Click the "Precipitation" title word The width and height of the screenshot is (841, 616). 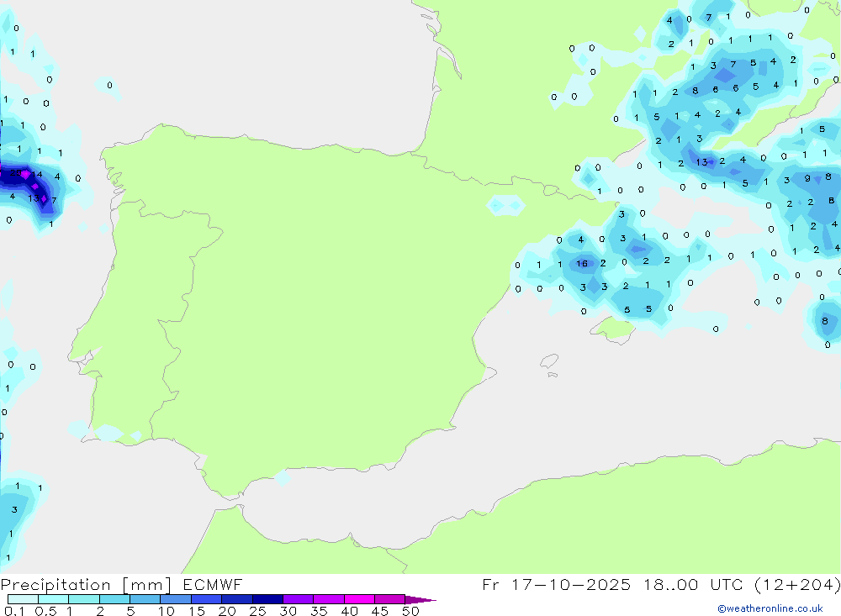click(56, 585)
